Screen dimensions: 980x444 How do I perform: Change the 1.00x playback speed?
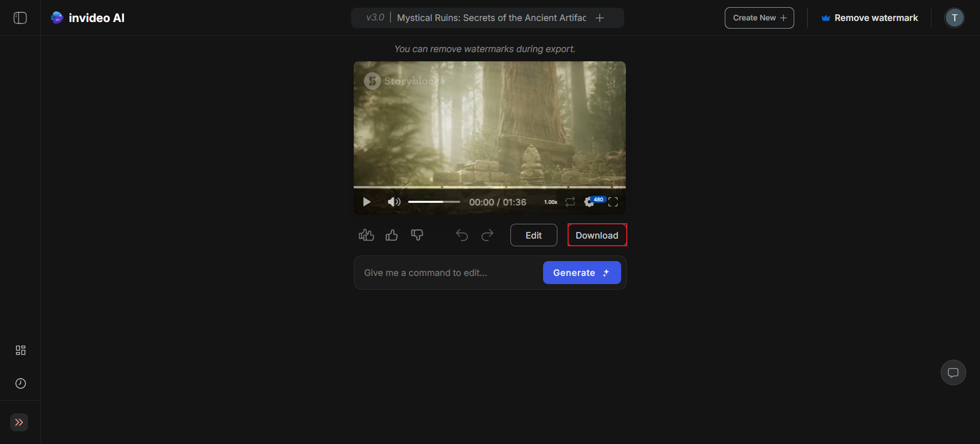point(550,202)
